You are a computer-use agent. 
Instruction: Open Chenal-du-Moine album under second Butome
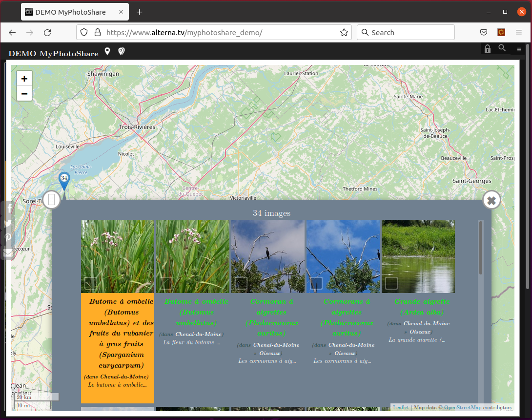point(199,334)
